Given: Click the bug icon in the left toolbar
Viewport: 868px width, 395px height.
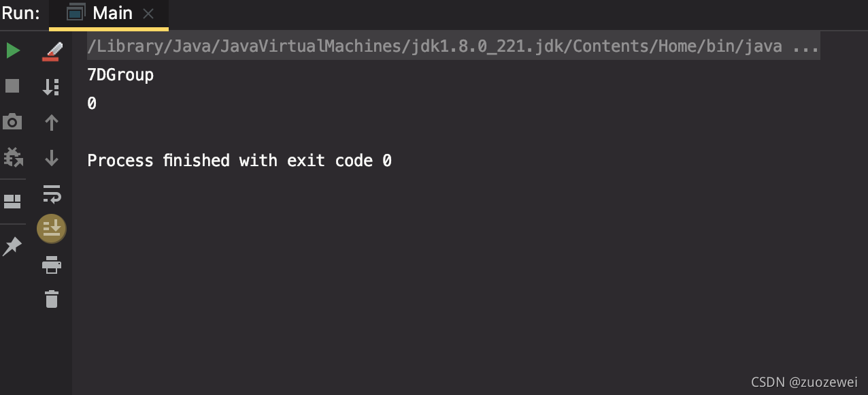Looking at the screenshot, I should [x=13, y=157].
